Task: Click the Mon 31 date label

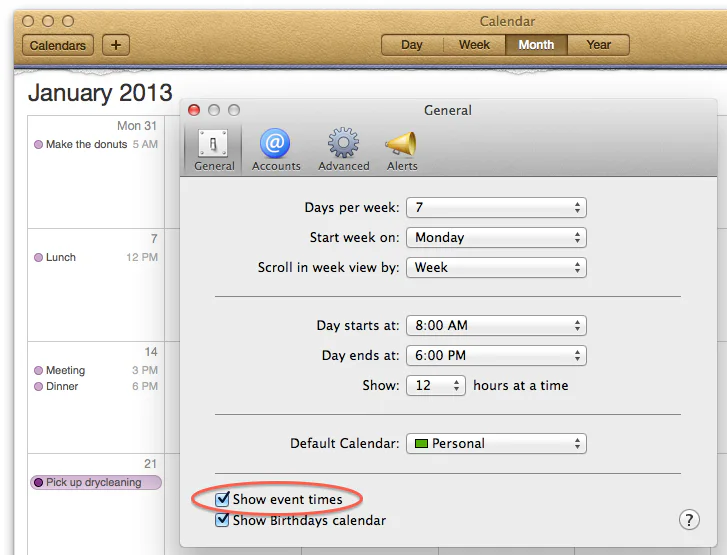Action: pyautogui.click(x=137, y=126)
